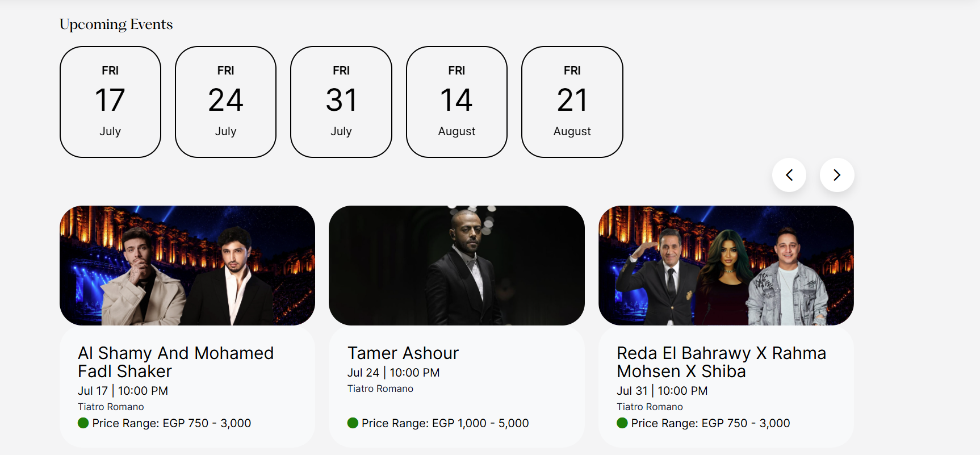The image size is (980, 455).
Task: Click the green availability dot for Tamer Ashour
Action: click(x=353, y=423)
